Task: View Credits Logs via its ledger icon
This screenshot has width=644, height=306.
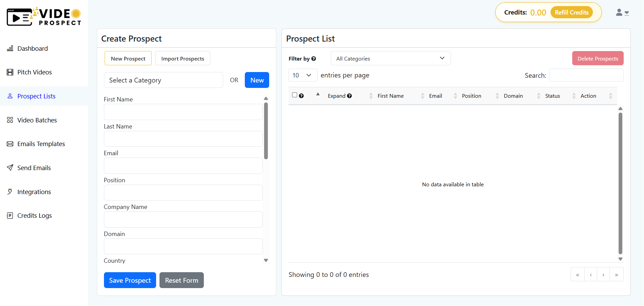Action: click(x=10, y=215)
